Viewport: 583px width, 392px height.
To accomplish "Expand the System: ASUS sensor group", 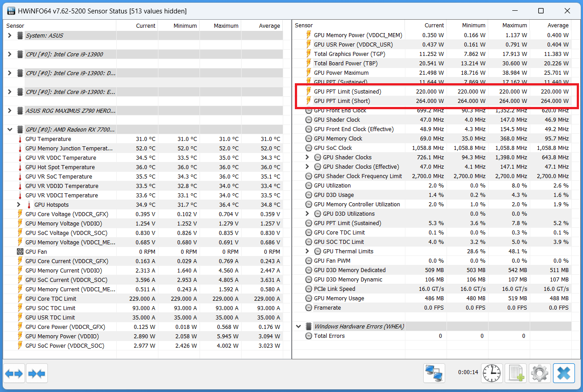I will tap(10, 35).
